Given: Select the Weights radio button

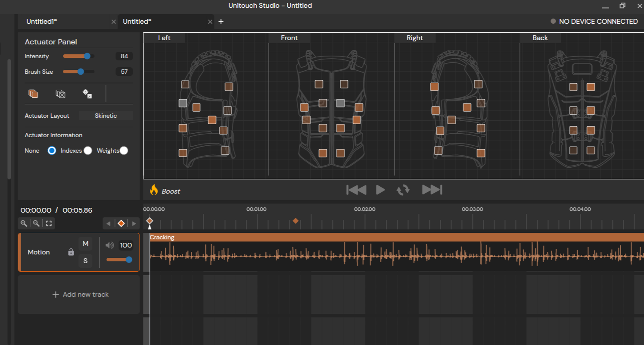Looking at the screenshot, I should coord(124,151).
